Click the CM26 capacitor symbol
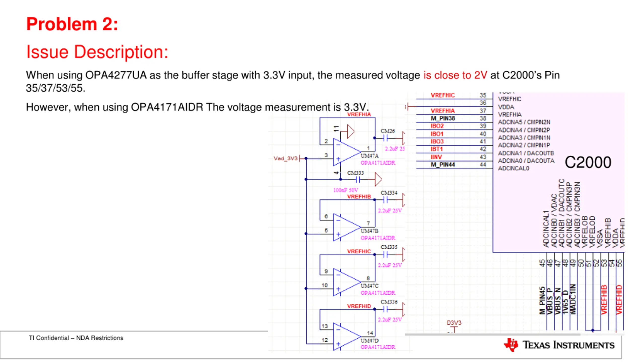644x362 pixels. pyautogui.click(x=385, y=138)
